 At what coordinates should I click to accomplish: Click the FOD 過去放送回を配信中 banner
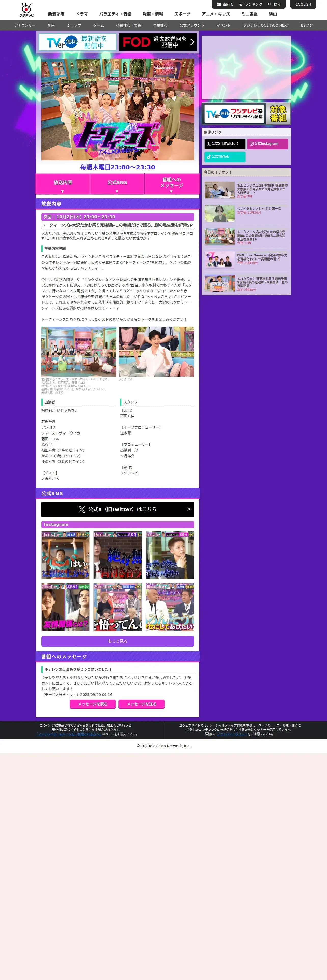(x=158, y=42)
